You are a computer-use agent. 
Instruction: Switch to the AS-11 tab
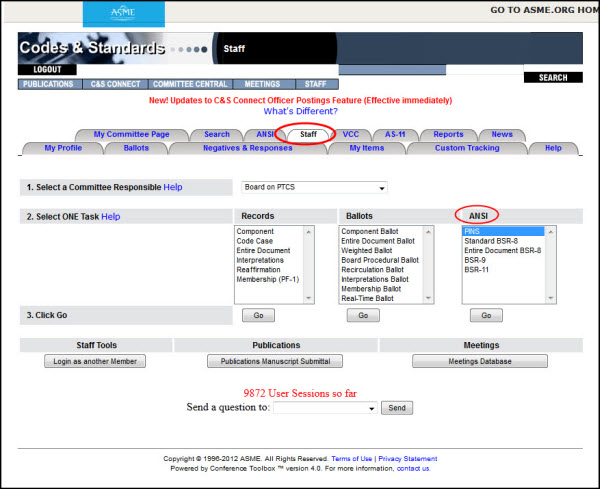(395, 134)
